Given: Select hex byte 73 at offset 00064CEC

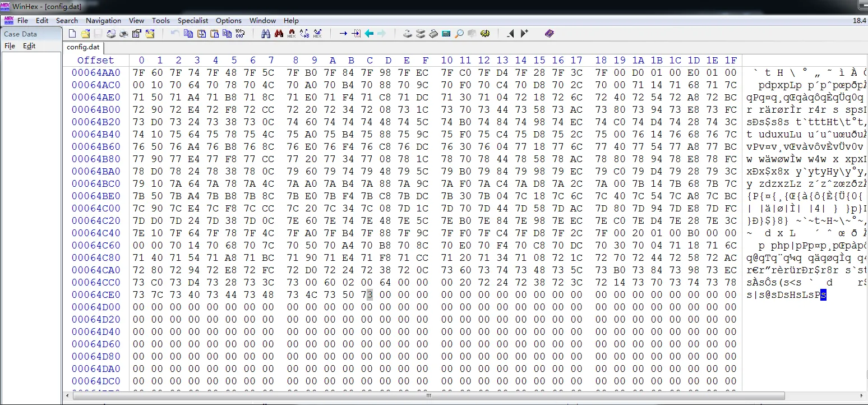Looking at the screenshot, I should (370, 294).
